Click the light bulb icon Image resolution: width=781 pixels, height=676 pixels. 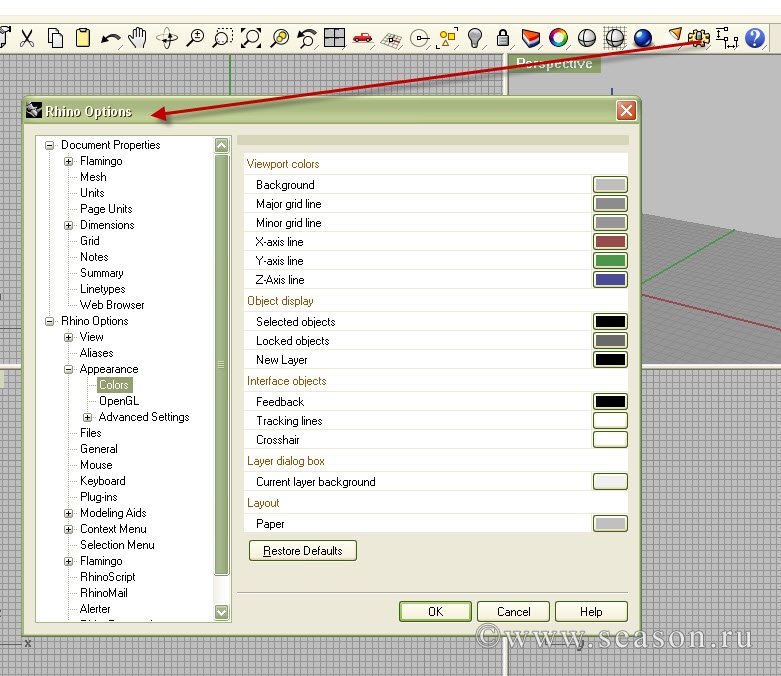[475, 38]
